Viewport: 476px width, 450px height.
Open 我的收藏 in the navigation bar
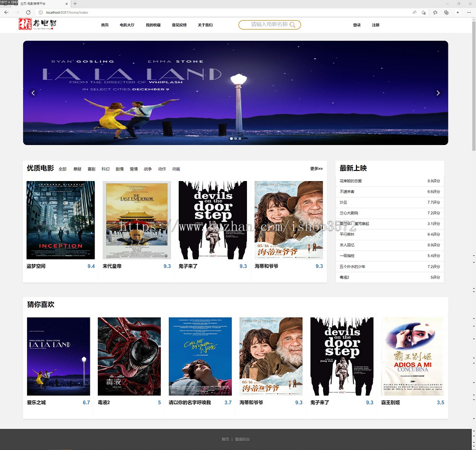pyautogui.click(x=153, y=25)
